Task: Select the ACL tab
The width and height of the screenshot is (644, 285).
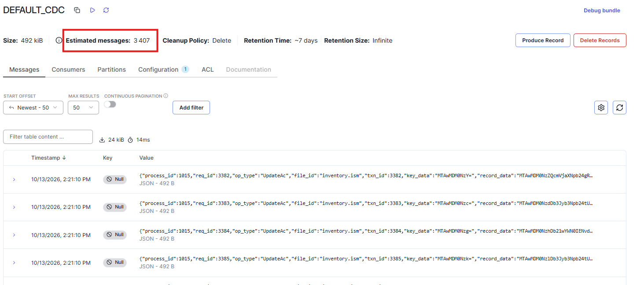Action: coord(208,69)
